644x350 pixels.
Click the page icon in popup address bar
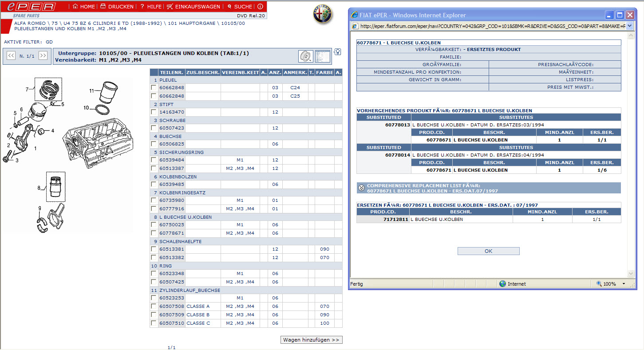(x=355, y=26)
